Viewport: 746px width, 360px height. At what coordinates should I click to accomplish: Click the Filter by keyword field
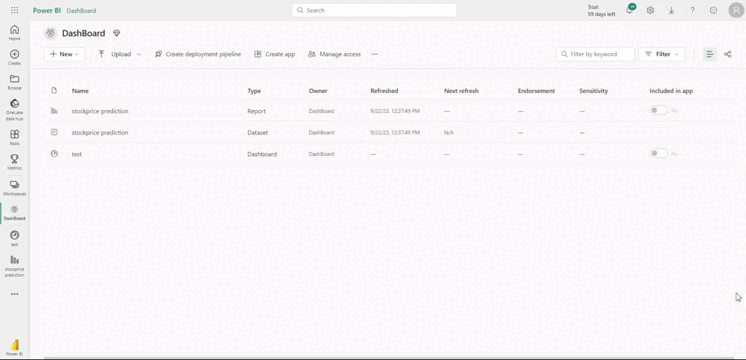pyautogui.click(x=595, y=54)
